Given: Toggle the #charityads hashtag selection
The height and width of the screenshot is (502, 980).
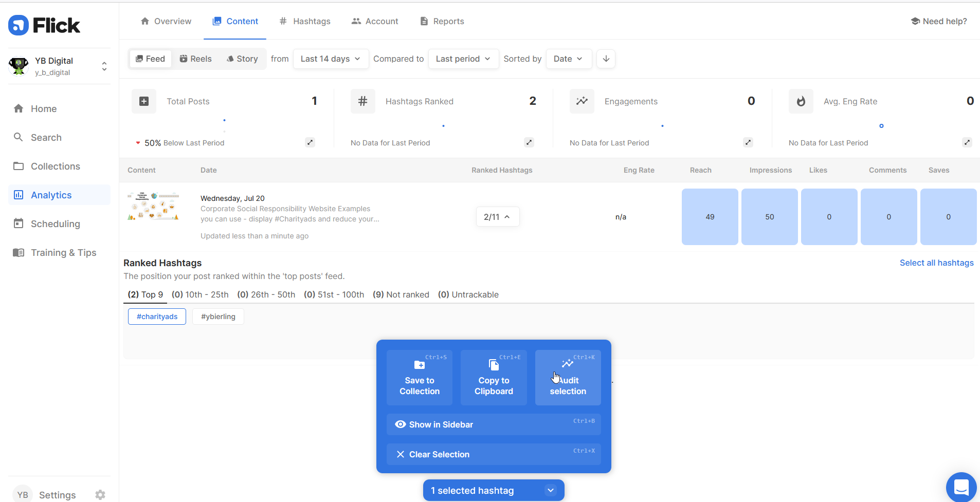Looking at the screenshot, I should (157, 317).
